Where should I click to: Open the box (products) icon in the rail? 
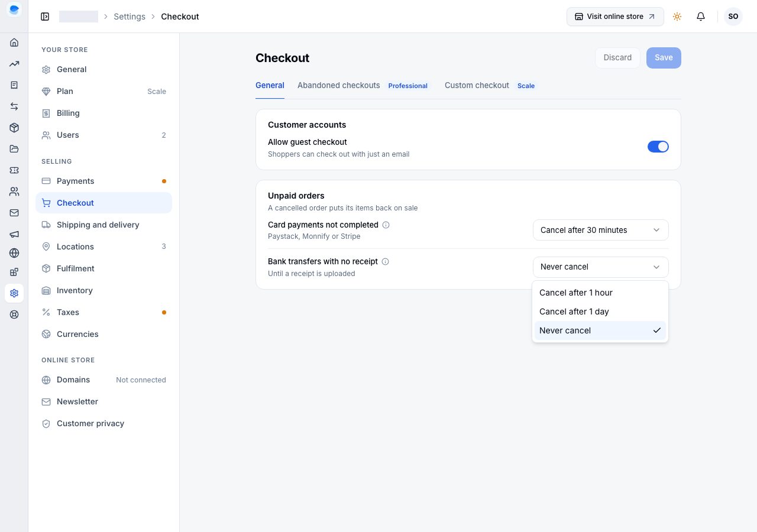click(x=14, y=128)
